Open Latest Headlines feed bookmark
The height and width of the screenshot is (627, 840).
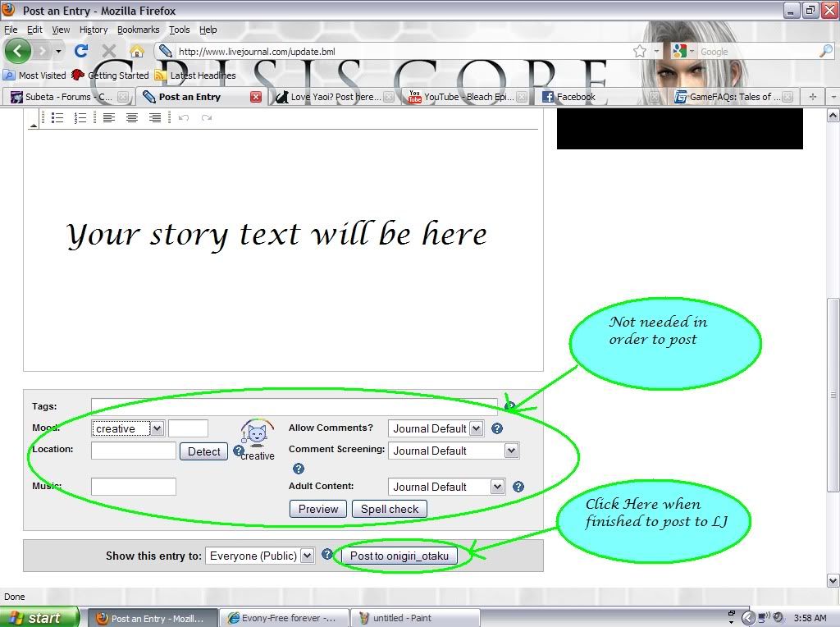[x=195, y=76]
